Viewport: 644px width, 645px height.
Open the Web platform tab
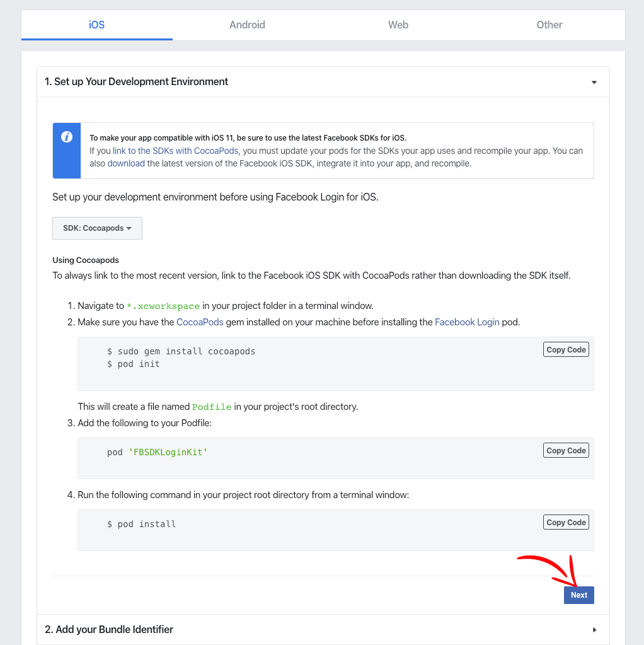[398, 25]
